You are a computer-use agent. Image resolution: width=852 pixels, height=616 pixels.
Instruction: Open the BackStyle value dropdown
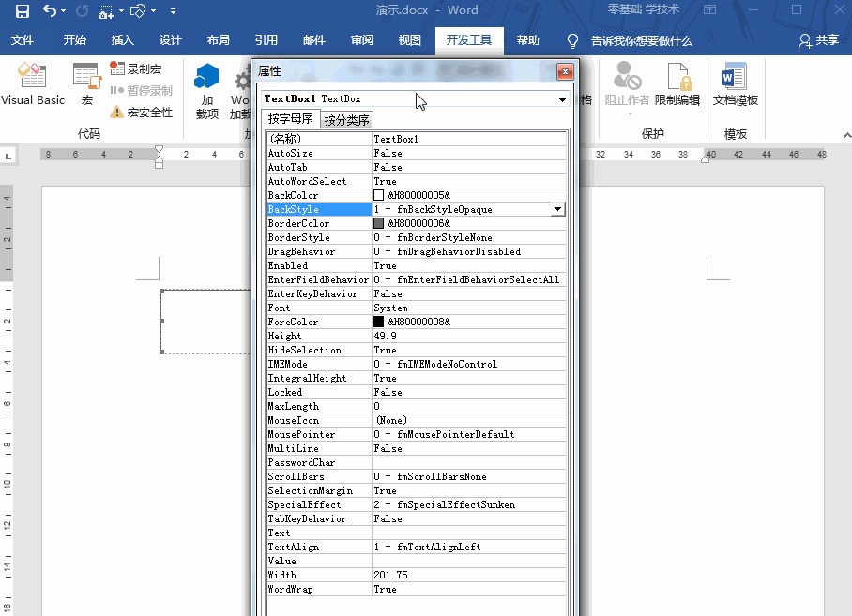(x=557, y=208)
